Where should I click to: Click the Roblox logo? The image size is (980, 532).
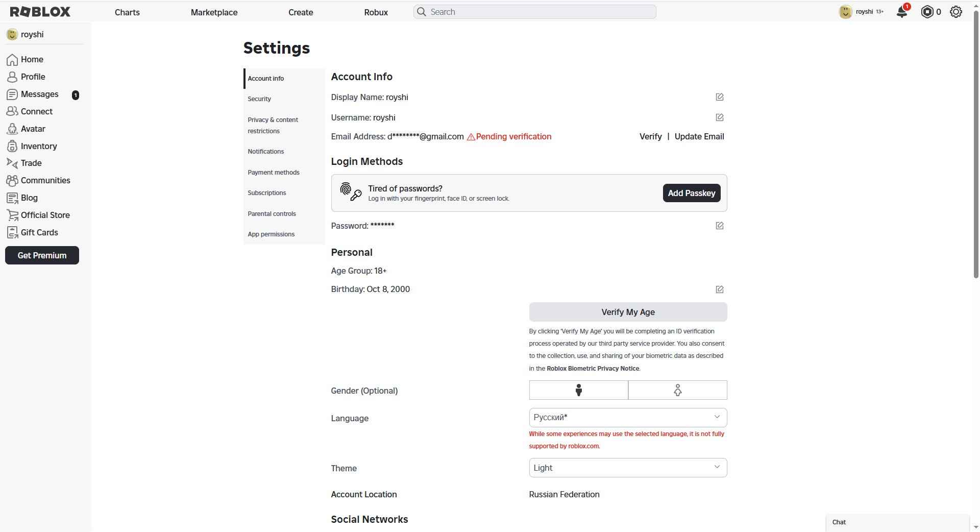pos(40,11)
